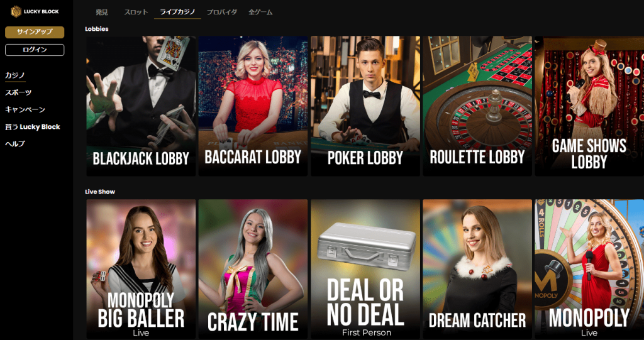
Task: Open Deal or No Deal First Person
Action: (365, 270)
